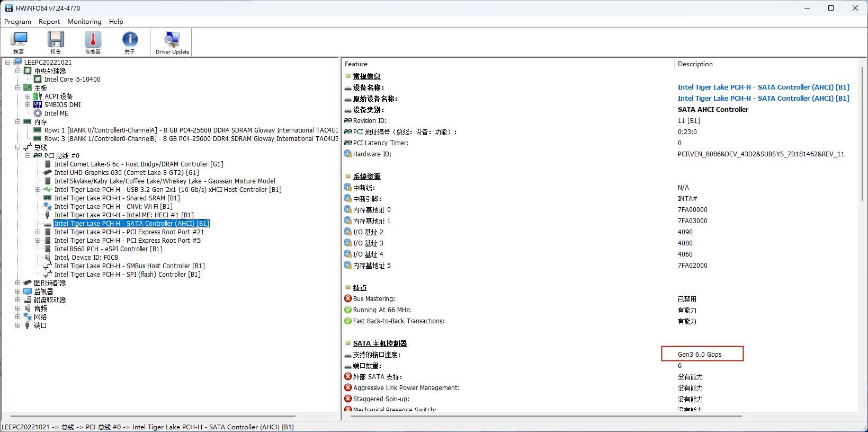Click the graphics card icon beside 图形适配器
Viewport: 868px width, 432px height.
point(28,283)
